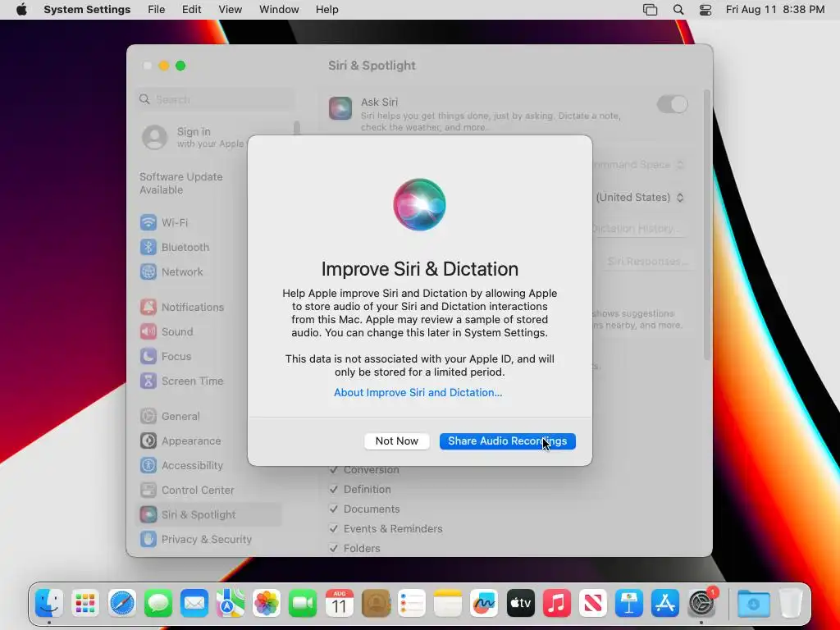Viewport: 840px width, 630px height.
Task: Open the Edit menu
Action: pos(192,10)
